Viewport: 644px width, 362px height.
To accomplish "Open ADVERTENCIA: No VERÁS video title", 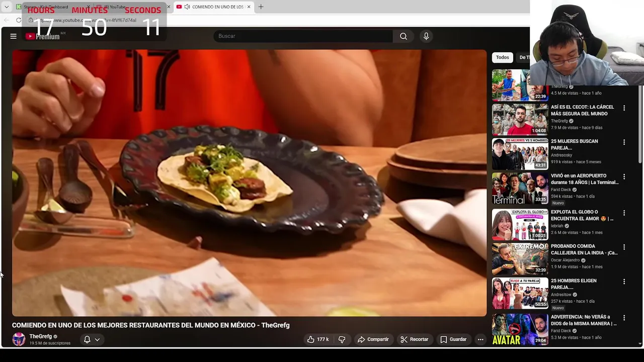I will pos(584,320).
